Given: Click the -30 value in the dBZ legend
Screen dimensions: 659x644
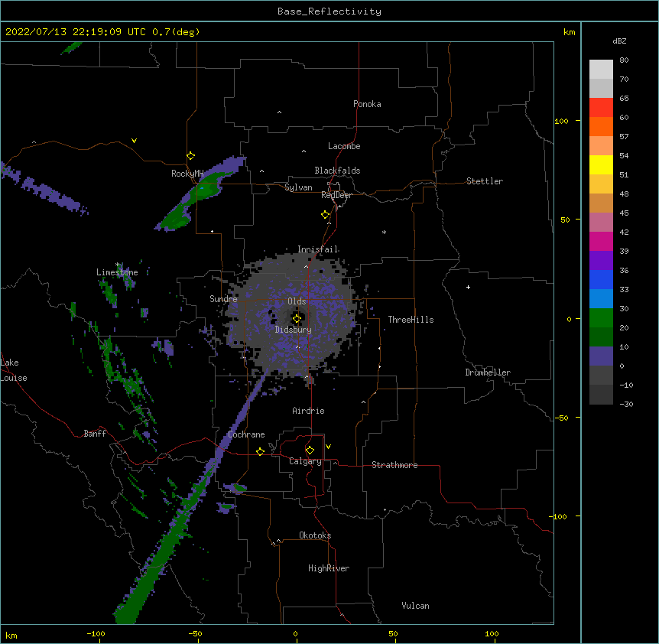Looking at the screenshot, I should (626, 404).
